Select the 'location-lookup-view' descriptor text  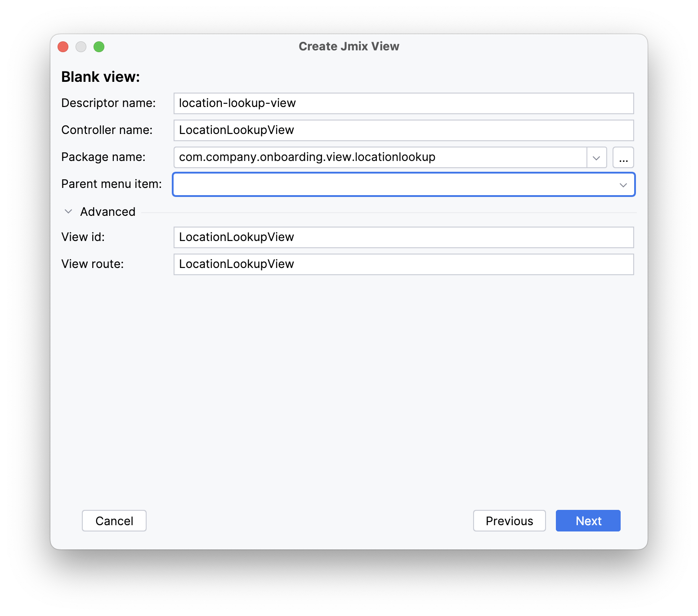tap(237, 103)
